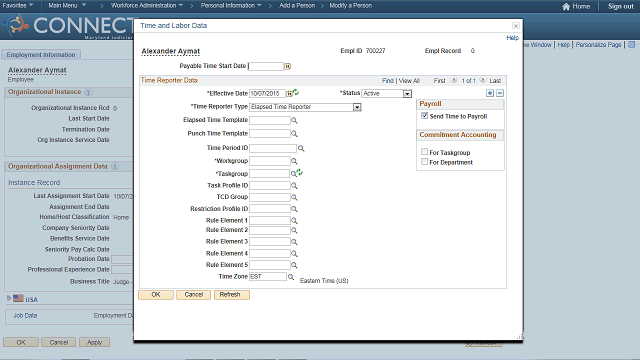Tick the For Department checkbox
640x360 pixels.
tap(424, 162)
